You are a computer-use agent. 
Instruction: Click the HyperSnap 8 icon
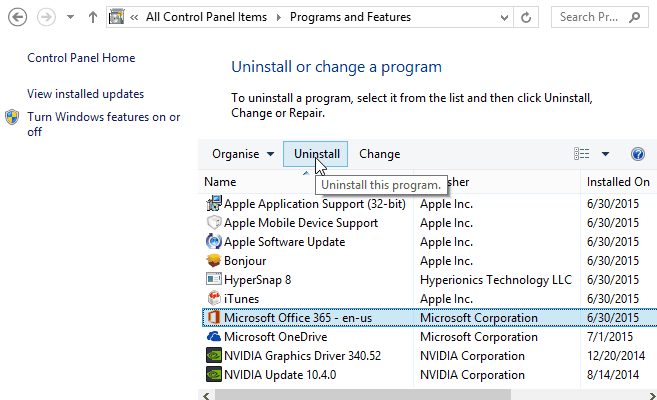coord(213,280)
